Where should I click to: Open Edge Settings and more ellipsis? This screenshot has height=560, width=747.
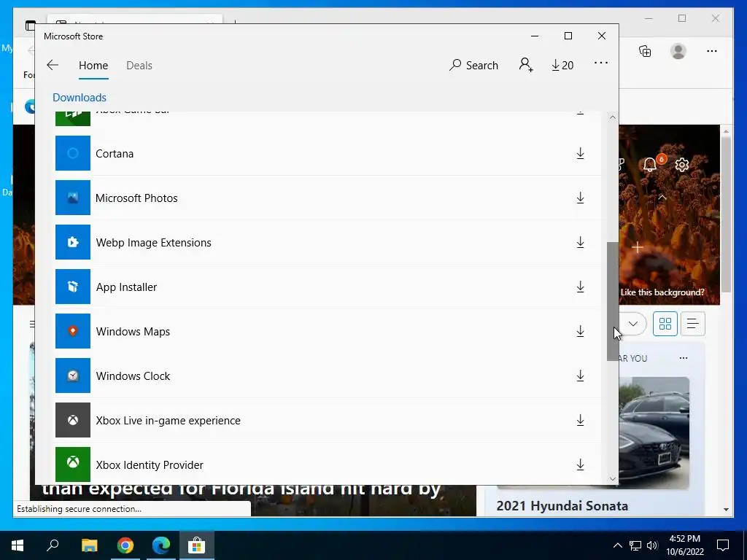[x=712, y=51]
